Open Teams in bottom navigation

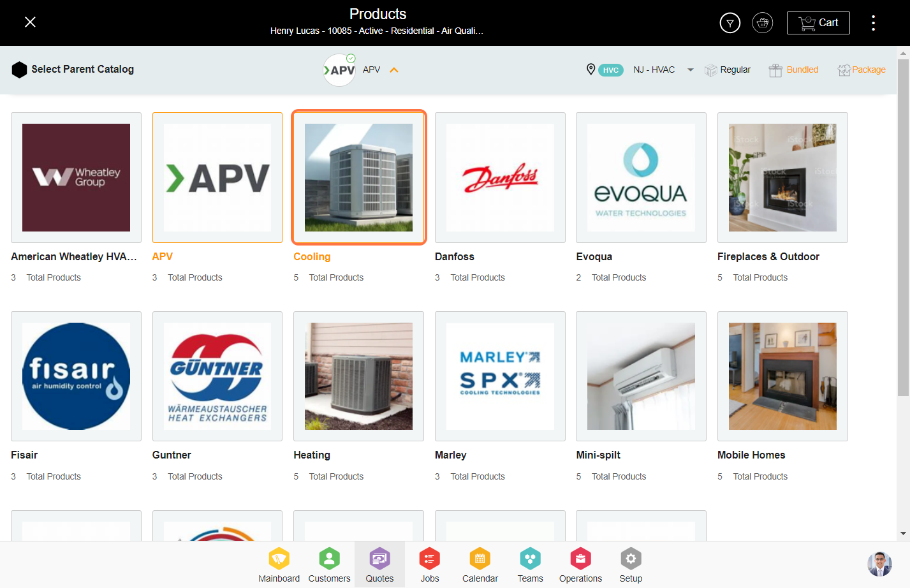(x=530, y=565)
